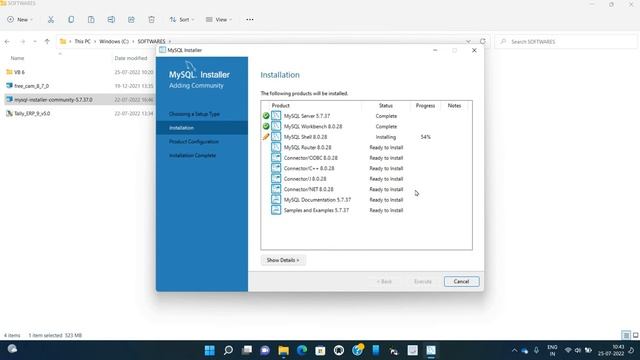The image size is (640, 360).
Task: Click the Samples and Examples 5.7.37 icon
Action: (x=276, y=210)
